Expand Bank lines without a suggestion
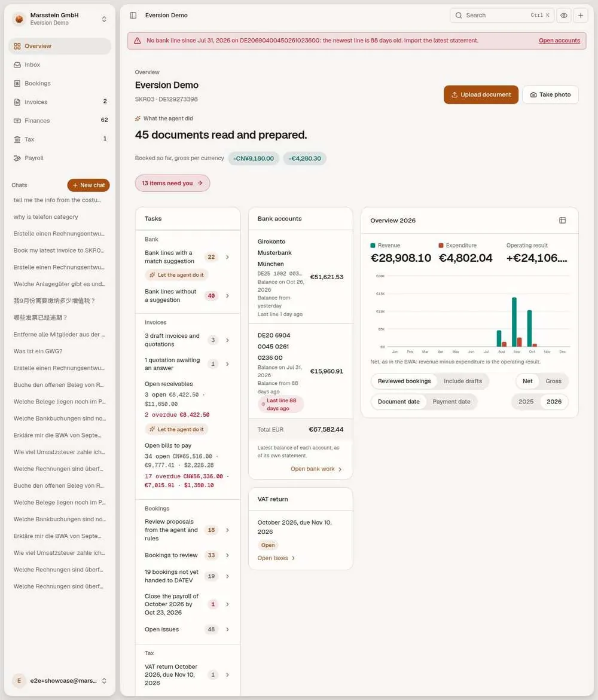 click(227, 296)
